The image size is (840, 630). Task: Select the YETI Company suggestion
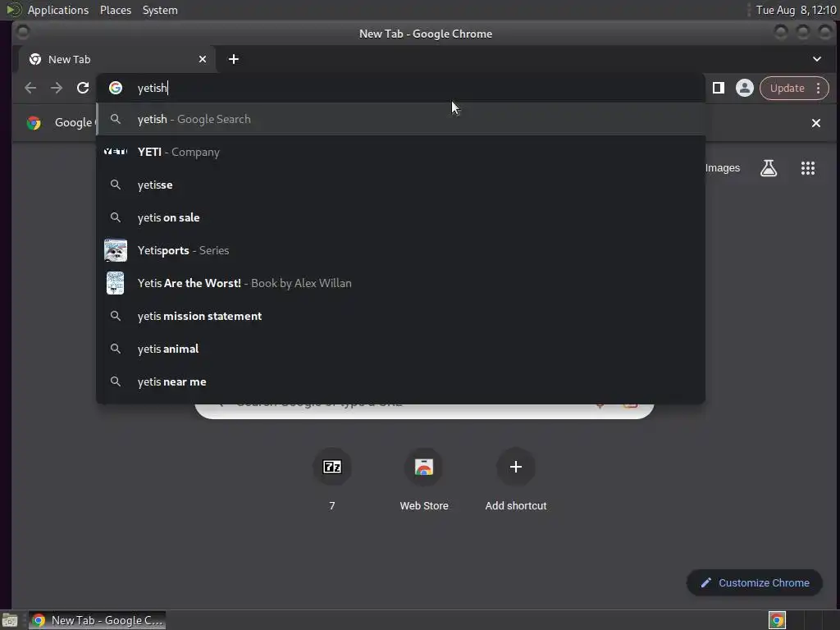(x=400, y=152)
